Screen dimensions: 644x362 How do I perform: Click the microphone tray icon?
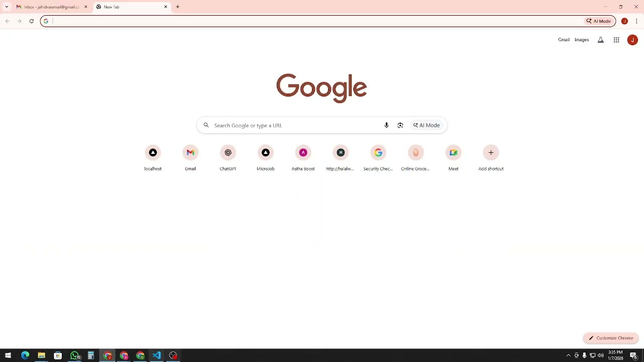point(585,355)
